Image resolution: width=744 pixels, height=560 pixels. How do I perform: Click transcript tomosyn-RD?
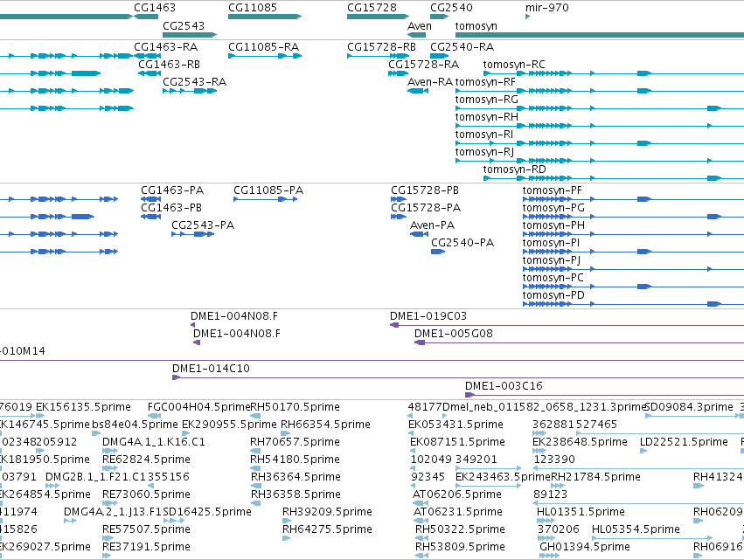click(514, 170)
